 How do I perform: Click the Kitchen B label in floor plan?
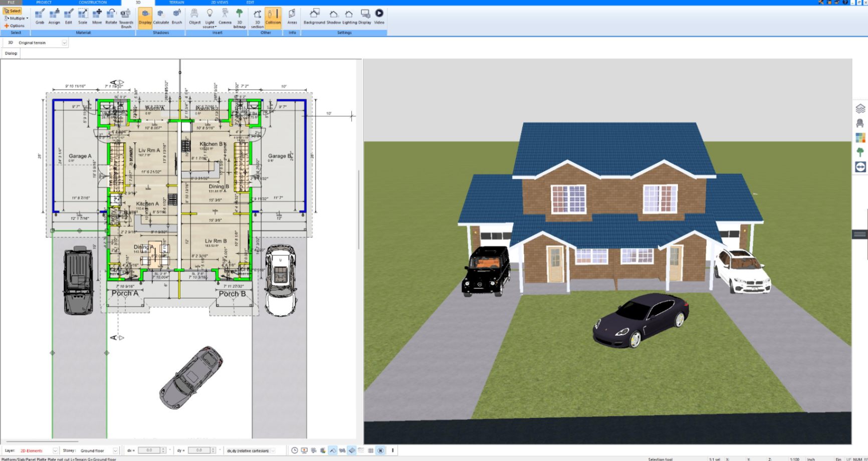[x=211, y=144]
